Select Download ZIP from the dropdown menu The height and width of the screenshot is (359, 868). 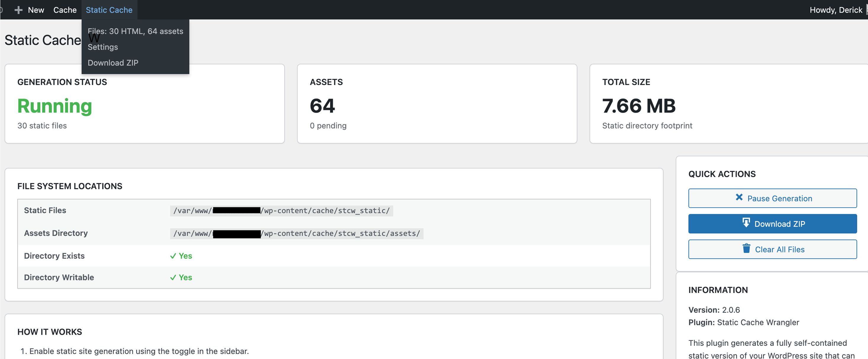coord(113,63)
